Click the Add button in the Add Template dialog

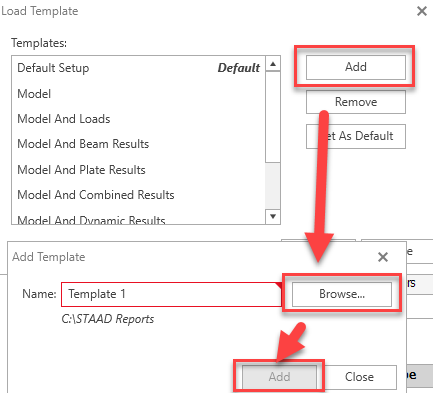pos(279,377)
